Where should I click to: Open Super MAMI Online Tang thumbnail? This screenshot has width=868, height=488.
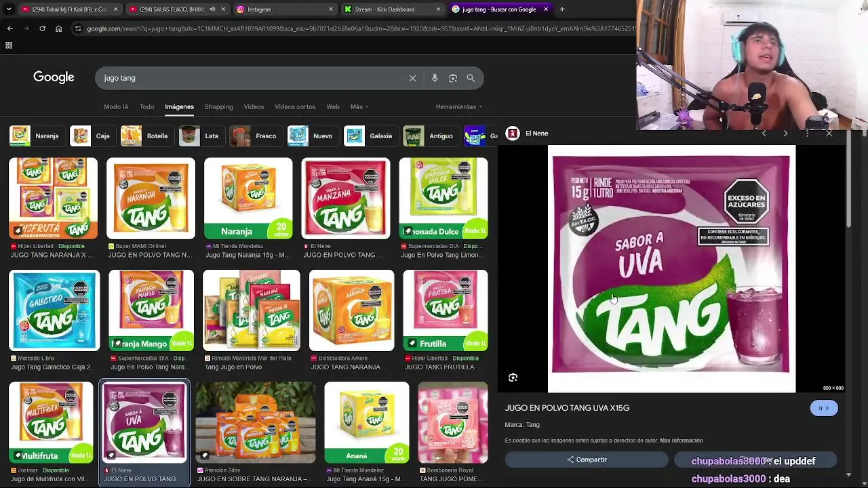click(x=151, y=199)
